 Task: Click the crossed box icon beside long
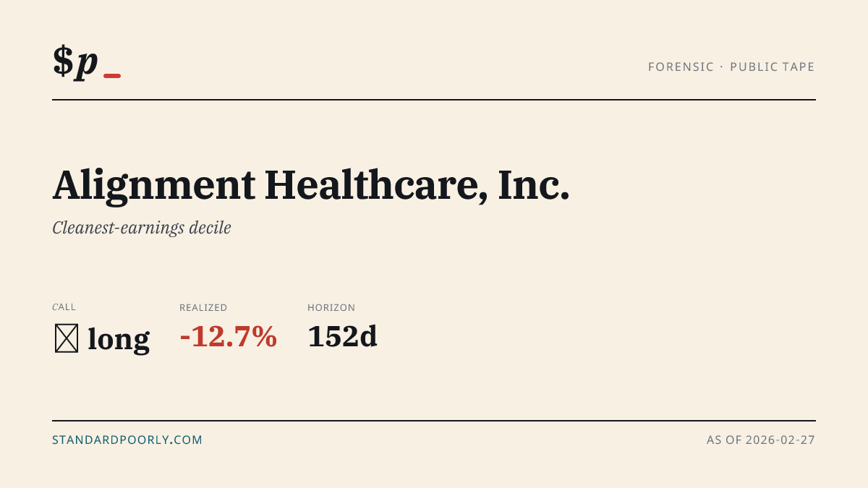point(67,338)
